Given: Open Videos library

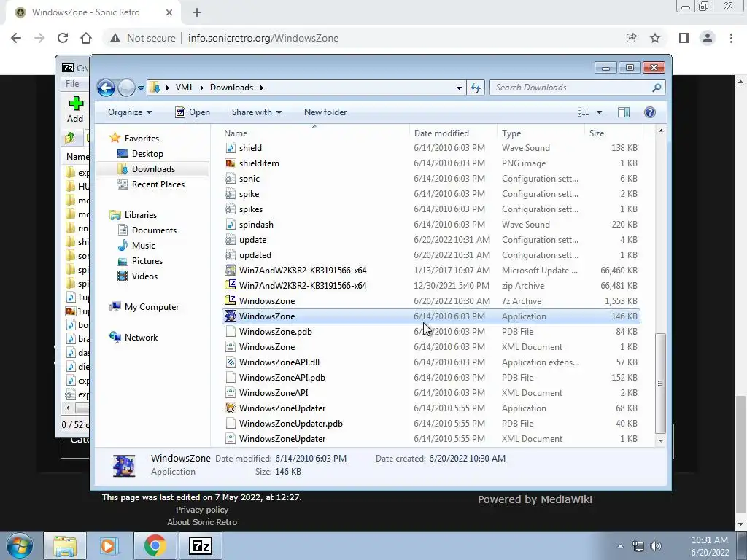Looking at the screenshot, I should tap(144, 276).
